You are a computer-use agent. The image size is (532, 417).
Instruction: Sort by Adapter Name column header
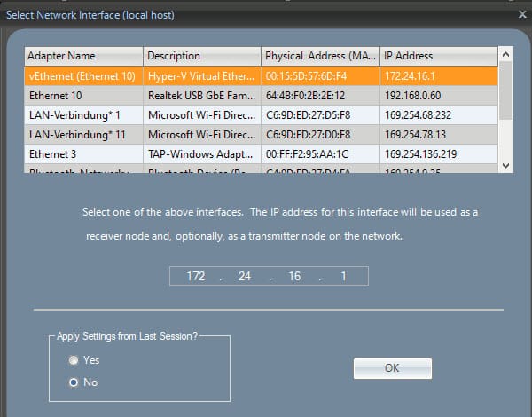[x=83, y=56]
